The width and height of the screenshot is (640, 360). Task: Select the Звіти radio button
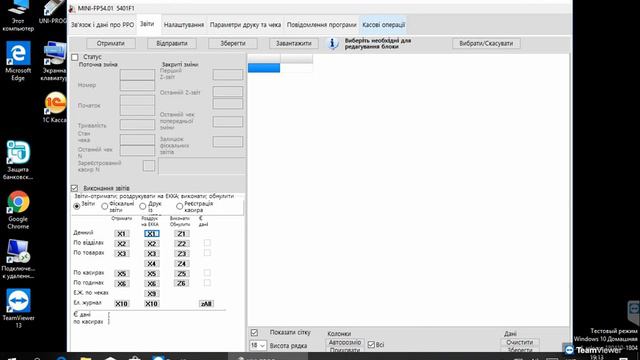[x=77, y=206]
